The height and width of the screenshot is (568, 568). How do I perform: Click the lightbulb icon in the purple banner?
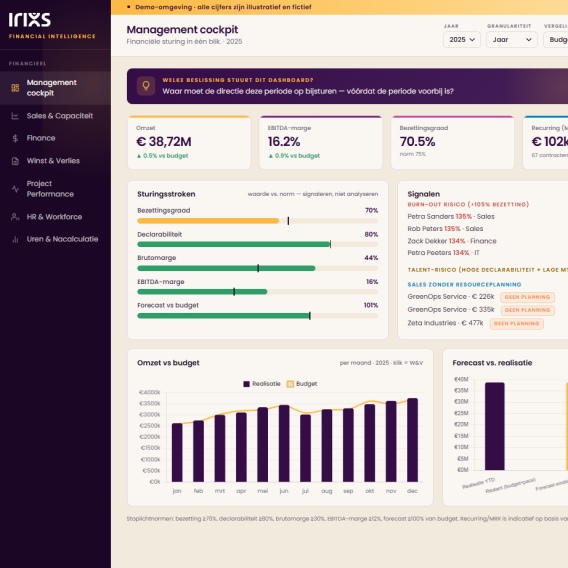click(146, 86)
